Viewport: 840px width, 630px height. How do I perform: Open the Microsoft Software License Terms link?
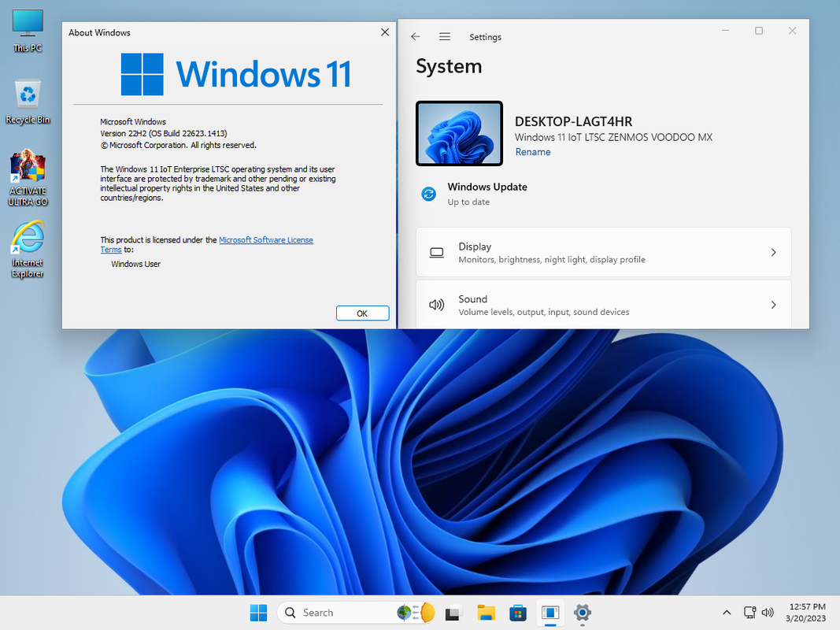tap(266, 240)
